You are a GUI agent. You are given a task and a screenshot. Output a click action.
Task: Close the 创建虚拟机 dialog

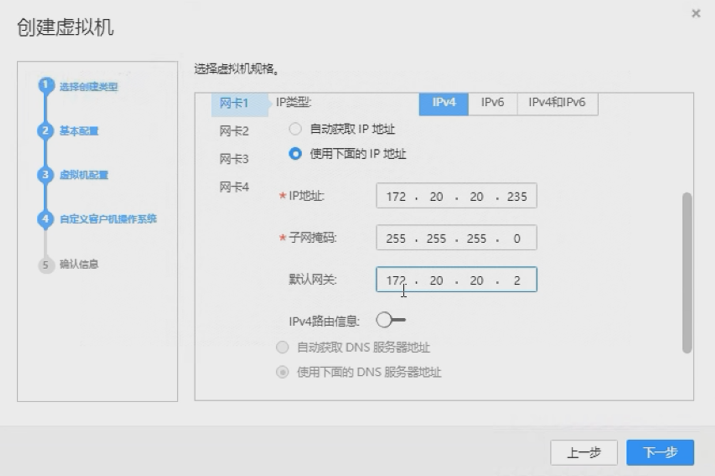click(696, 13)
